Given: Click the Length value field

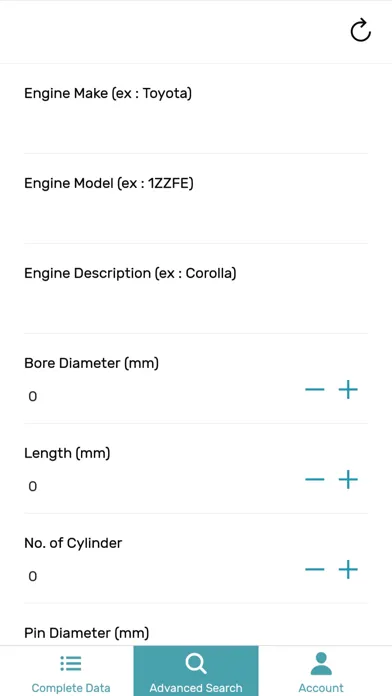Looking at the screenshot, I should 160,486.
